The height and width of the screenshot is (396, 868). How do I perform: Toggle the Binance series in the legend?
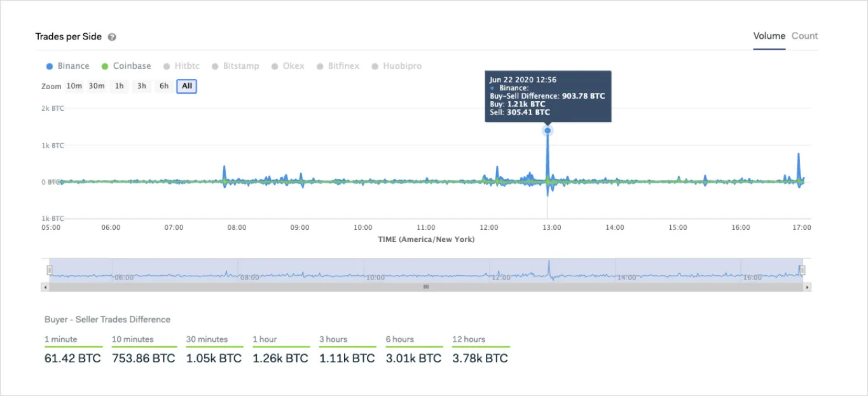[68, 66]
